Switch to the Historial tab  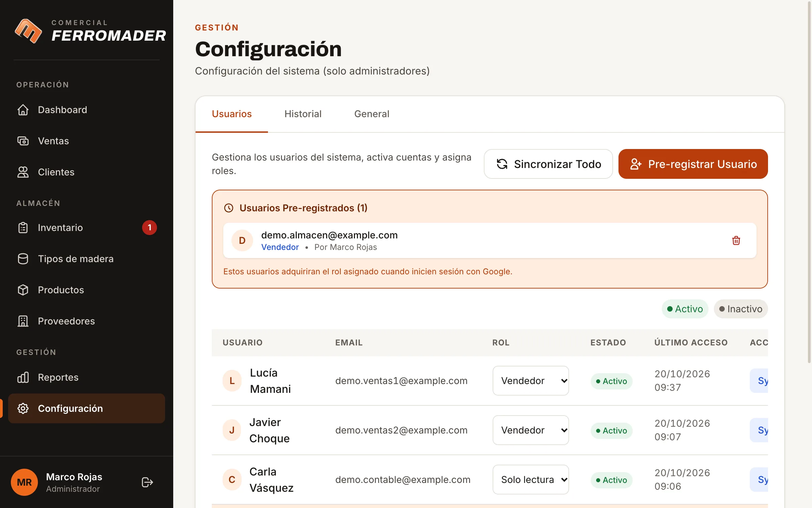(x=303, y=114)
